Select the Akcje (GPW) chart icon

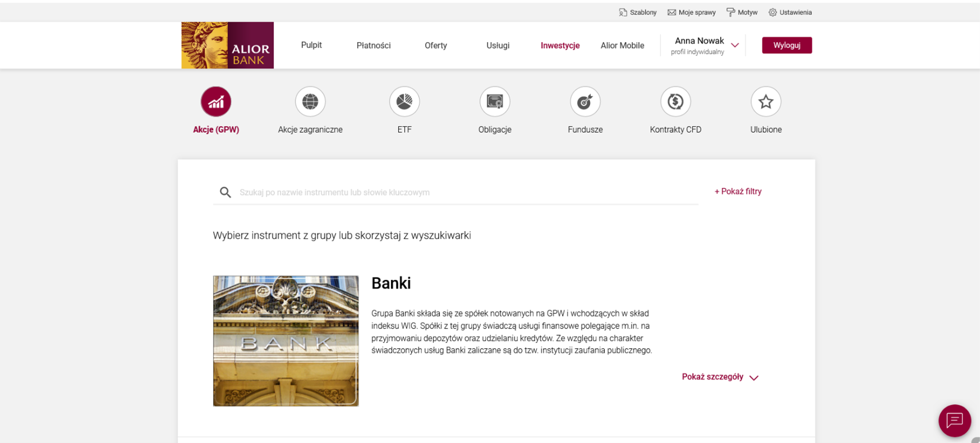(216, 101)
